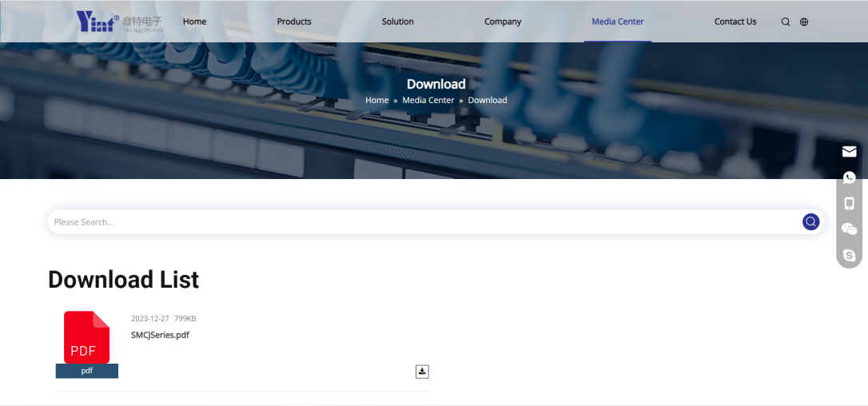Image resolution: width=868 pixels, height=406 pixels.
Task: Navigate to Contact Us
Action: [x=735, y=22]
